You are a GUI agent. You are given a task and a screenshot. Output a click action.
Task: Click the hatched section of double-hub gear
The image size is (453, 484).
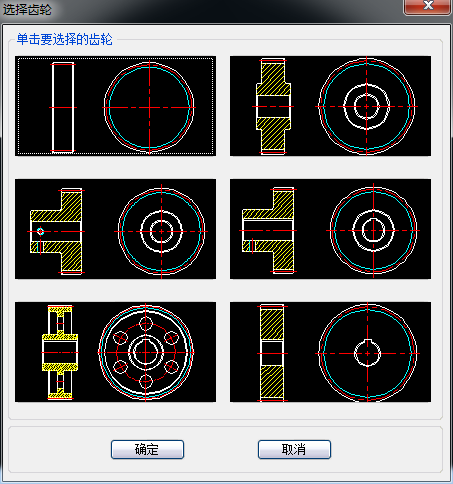pyautogui.click(x=273, y=106)
